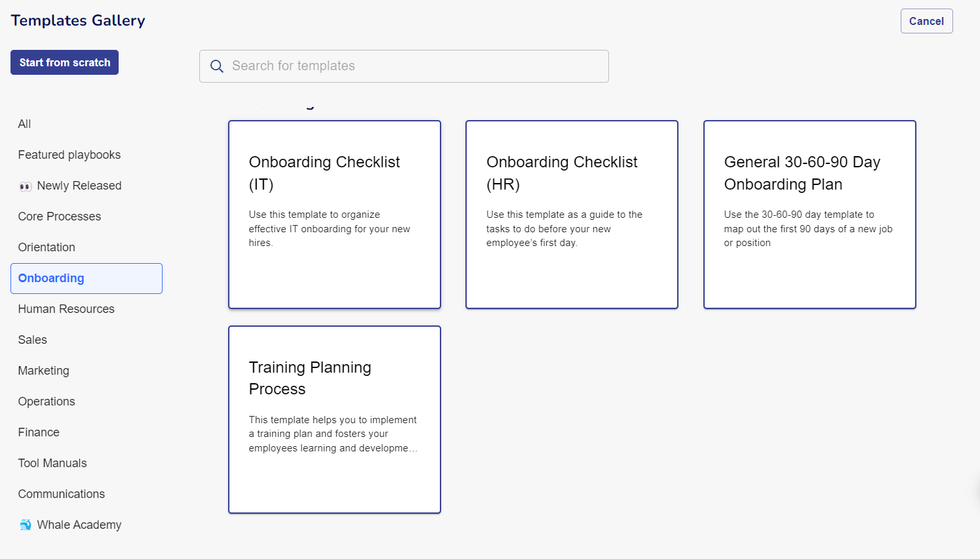Browse Featured playbooks category

coord(69,155)
